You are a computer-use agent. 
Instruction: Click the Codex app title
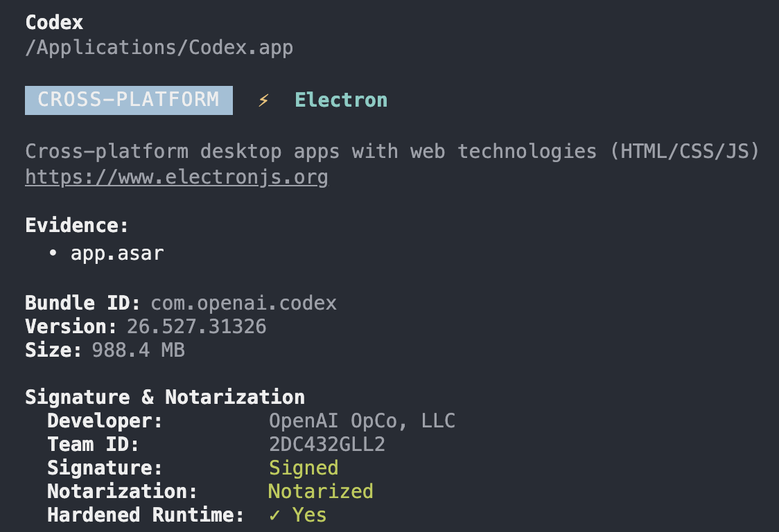point(54,23)
